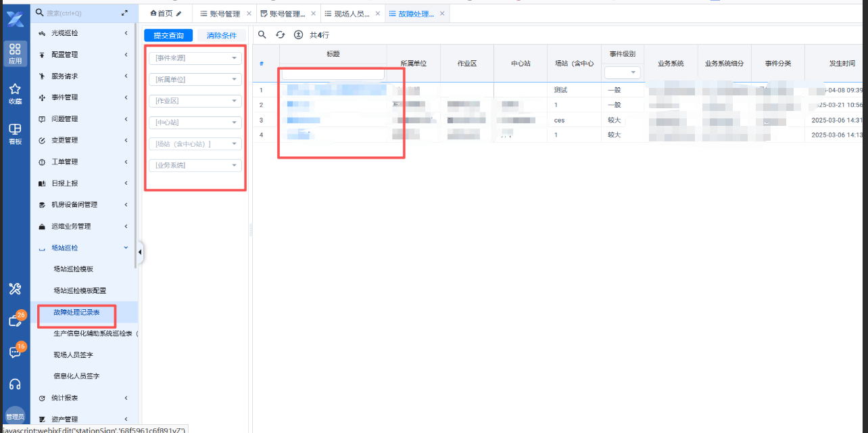The height and width of the screenshot is (433, 868).
Task: Click the search magnifier icon in grid toolbar
Action: 263,35
